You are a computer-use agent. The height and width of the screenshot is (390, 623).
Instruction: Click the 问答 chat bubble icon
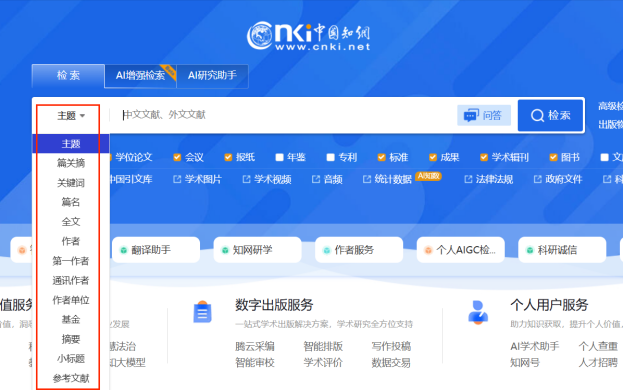(471, 115)
